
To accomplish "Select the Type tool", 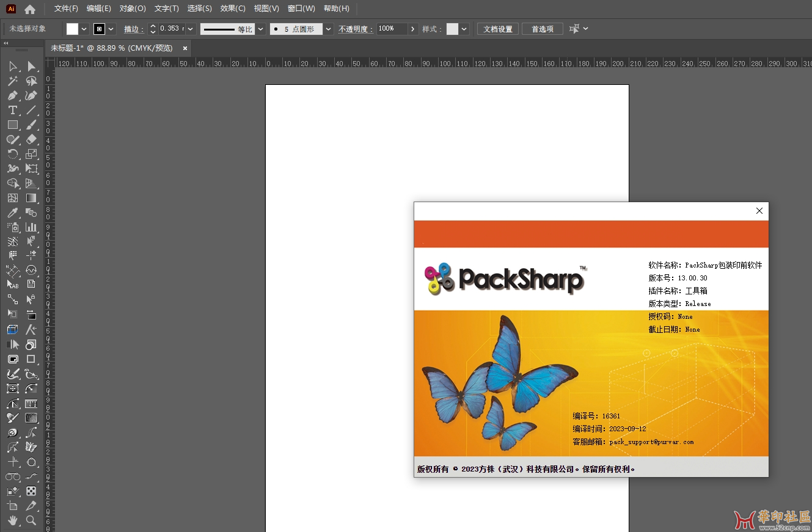I will point(13,110).
